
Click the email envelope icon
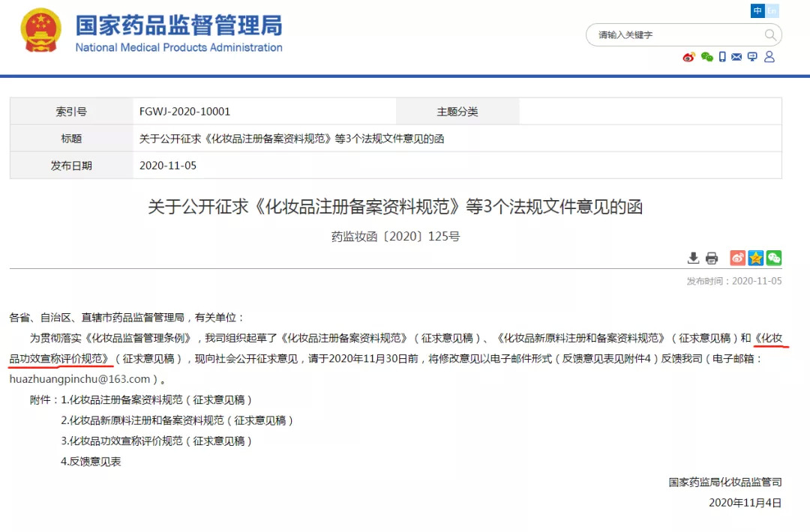(x=736, y=57)
